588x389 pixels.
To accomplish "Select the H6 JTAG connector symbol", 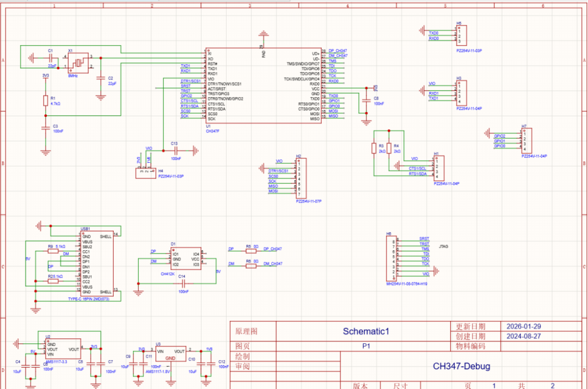I will tap(391, 258).
